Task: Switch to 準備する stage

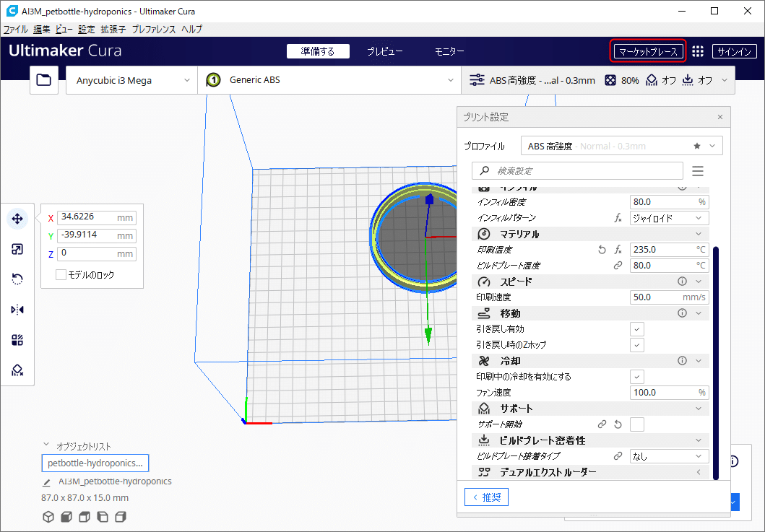Action: [318, 51]
